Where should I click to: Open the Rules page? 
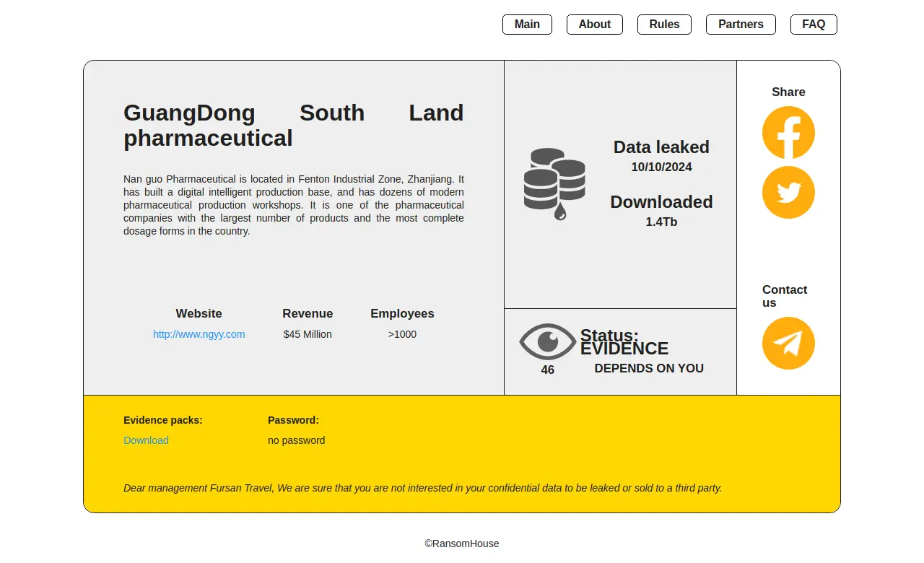pyautogui.click(x=664, y=25)
